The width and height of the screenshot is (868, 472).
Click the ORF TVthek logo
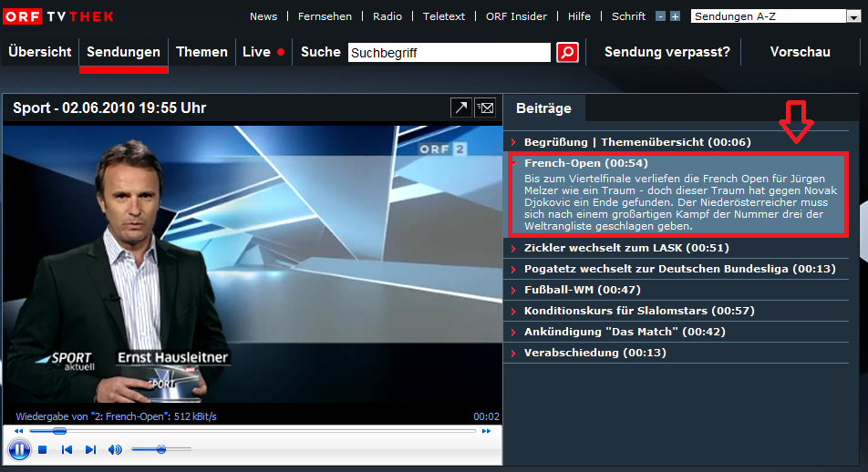pos(58,16)
